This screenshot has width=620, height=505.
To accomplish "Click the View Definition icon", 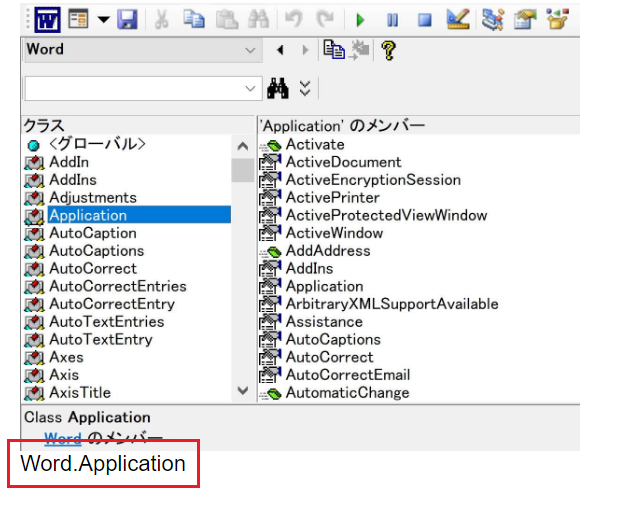I will point(359,50).
